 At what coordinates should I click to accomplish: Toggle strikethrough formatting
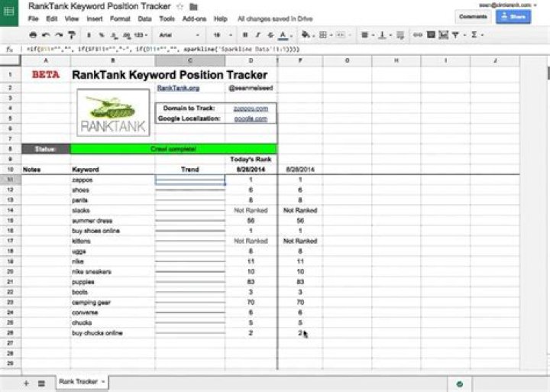pos(270,34)
